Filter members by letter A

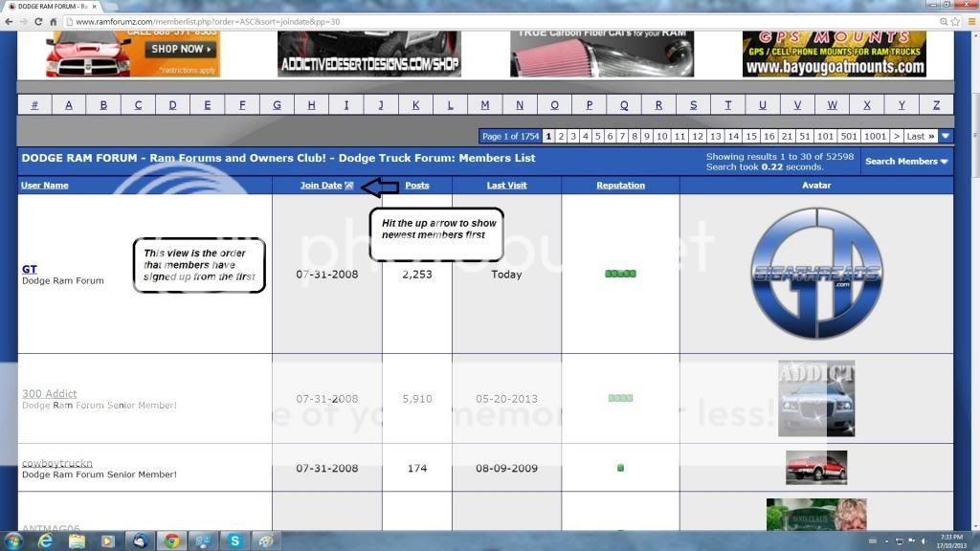[69, 105]
